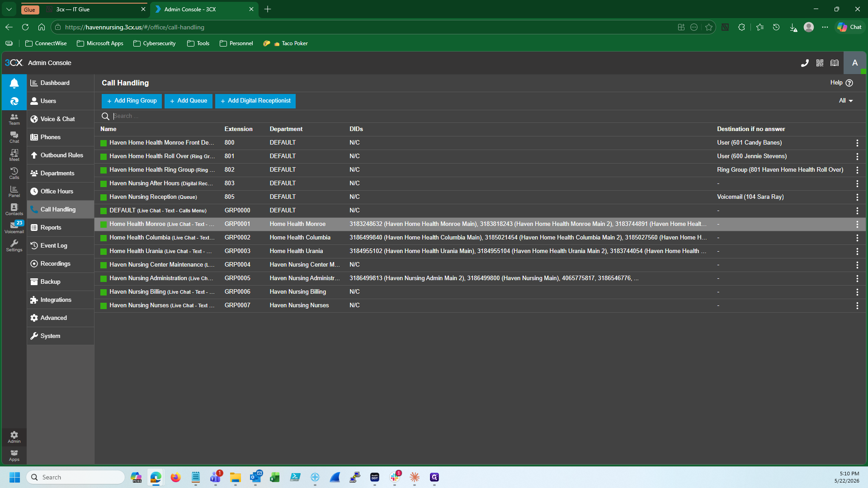Click the dialer phone icon in header

pos(805,63)
